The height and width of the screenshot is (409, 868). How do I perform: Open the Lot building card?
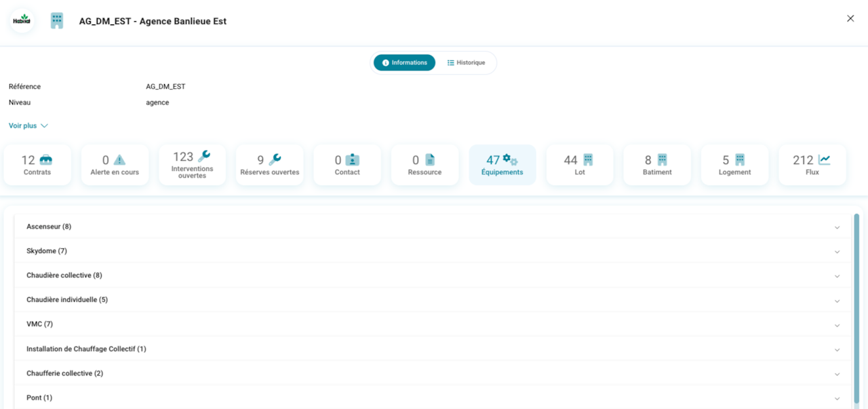[580, 165]
